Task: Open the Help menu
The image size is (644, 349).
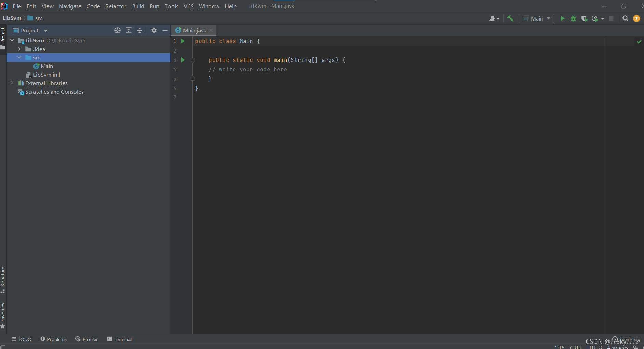Action: [x=231, y=6]
